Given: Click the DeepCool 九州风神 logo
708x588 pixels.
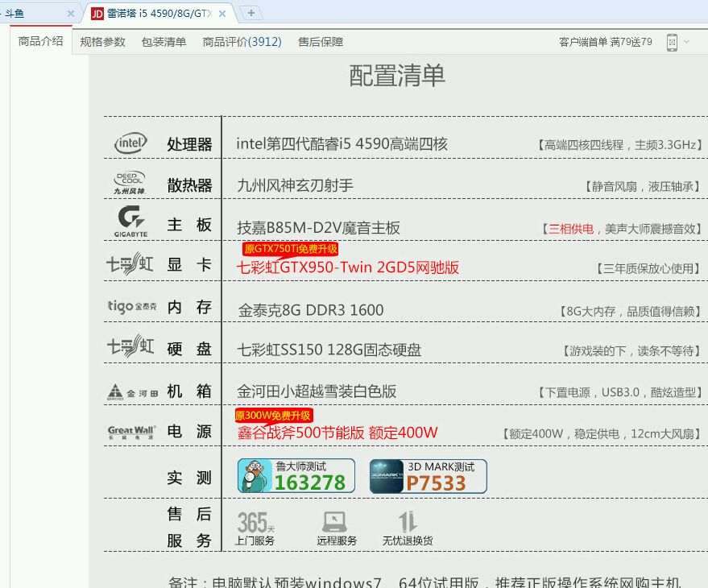Looking at the screenshot, I should 130,183.
